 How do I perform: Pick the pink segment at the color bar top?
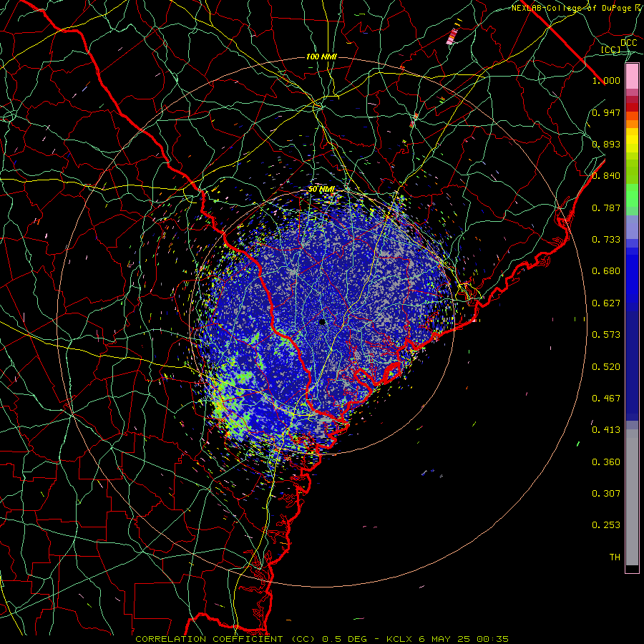coord(632,77)
